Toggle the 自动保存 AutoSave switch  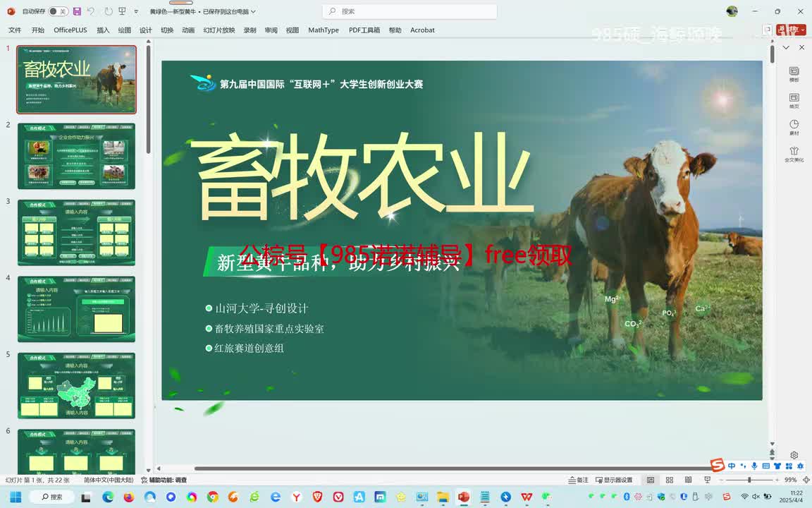58,11
